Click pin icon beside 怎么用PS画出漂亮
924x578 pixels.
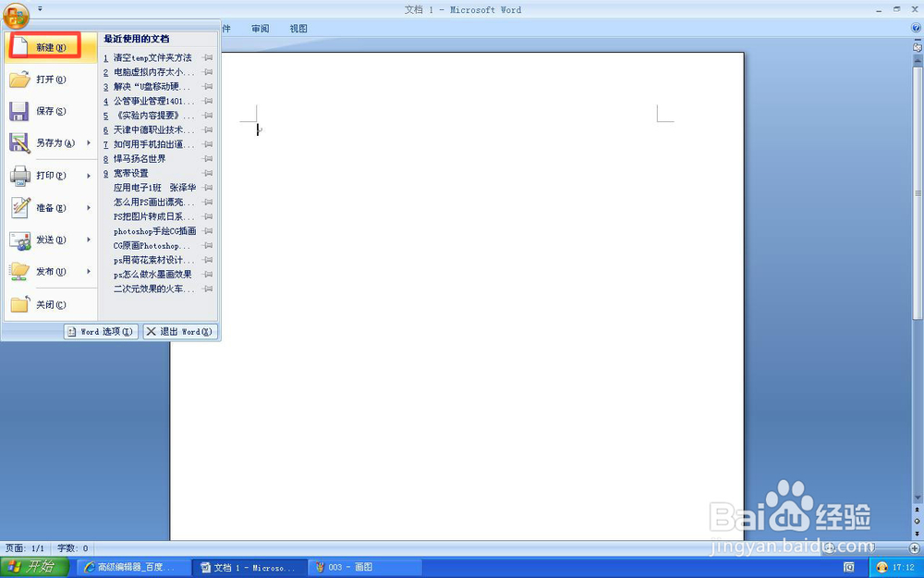[207, 203]
